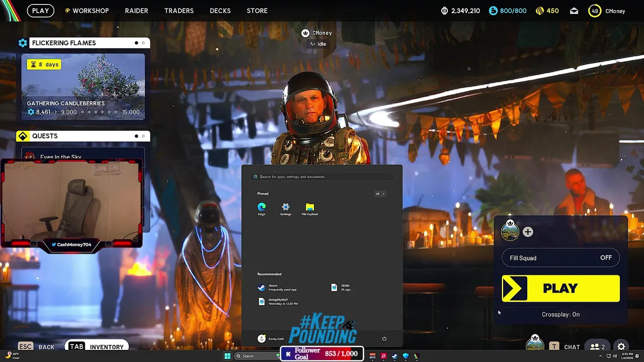The image size is (644, 362).
Task: Open the Corey Cash user account
Action: tap(271, 338)
